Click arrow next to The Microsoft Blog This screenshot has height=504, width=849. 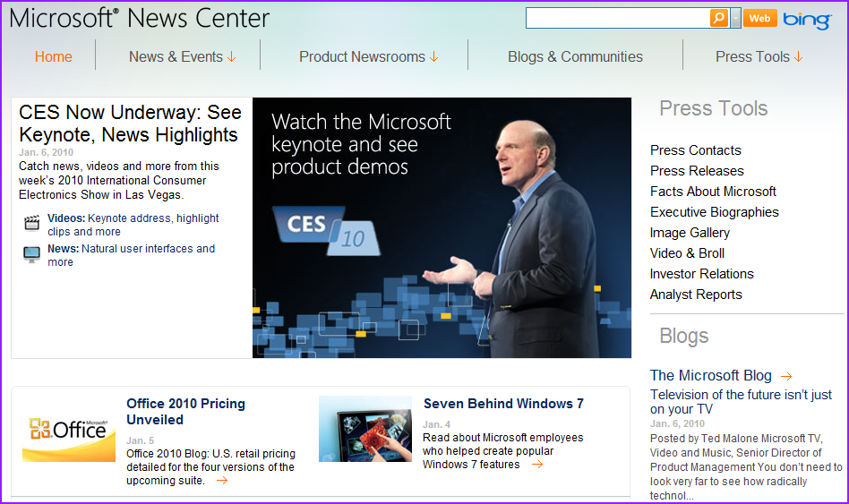click(786, 377)
